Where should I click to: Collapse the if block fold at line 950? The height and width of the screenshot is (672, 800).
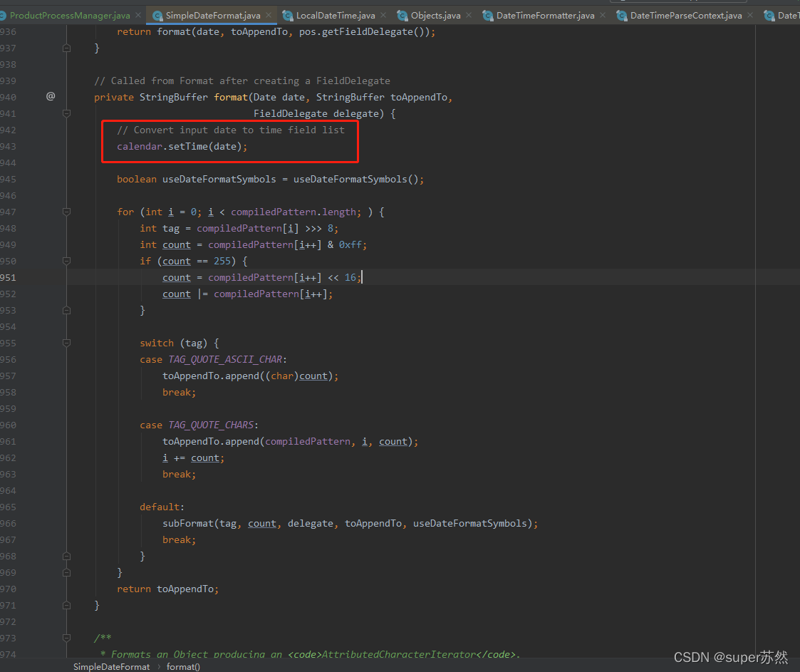tap(66, 261)
